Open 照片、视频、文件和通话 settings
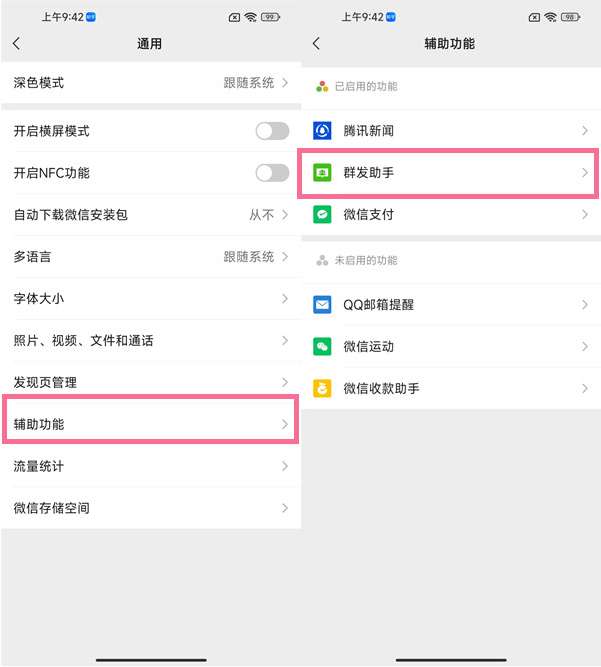Image resolution: width=601 pixels, height=667 pixels. pos(150,341)
